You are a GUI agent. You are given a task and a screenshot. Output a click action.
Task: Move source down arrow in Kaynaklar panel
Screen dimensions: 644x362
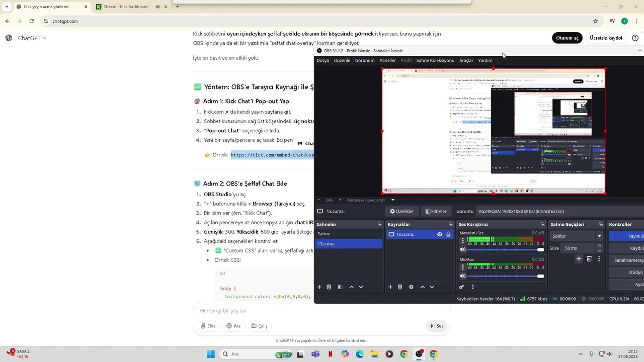click(x=432, y=287)
